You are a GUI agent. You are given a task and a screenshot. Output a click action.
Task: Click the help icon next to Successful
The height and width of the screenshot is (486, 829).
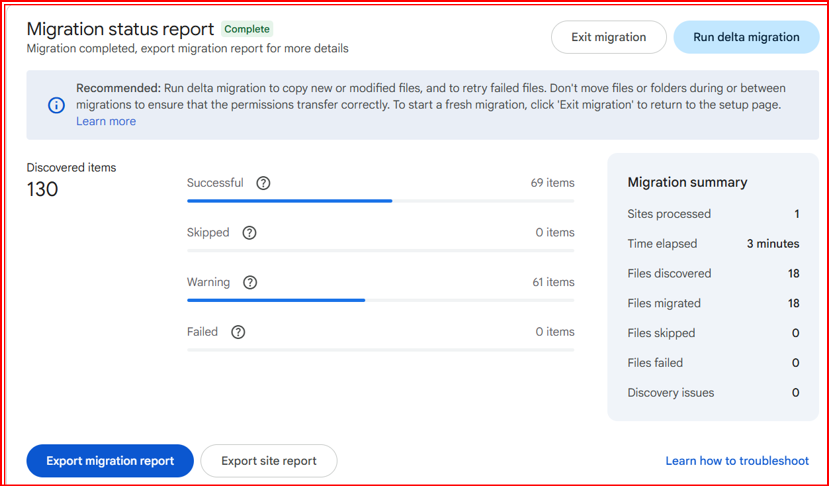click(263, 183)
